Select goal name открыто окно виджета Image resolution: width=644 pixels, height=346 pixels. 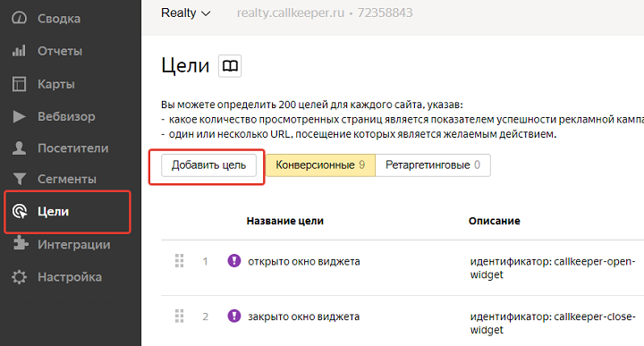coord(304,261)
